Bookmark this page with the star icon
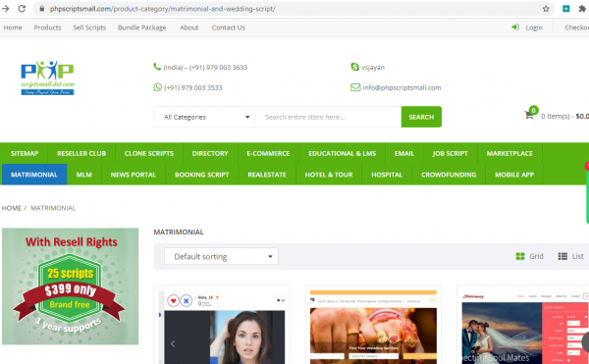Image resolution: width=589 pixels, height=364 pixels. tap(546, 9)
